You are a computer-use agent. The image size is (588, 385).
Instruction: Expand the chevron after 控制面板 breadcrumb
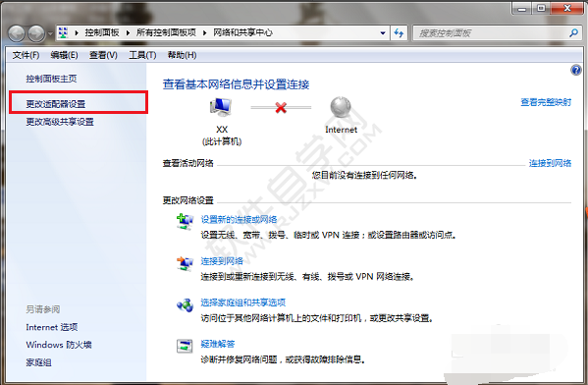click(128, 33)
